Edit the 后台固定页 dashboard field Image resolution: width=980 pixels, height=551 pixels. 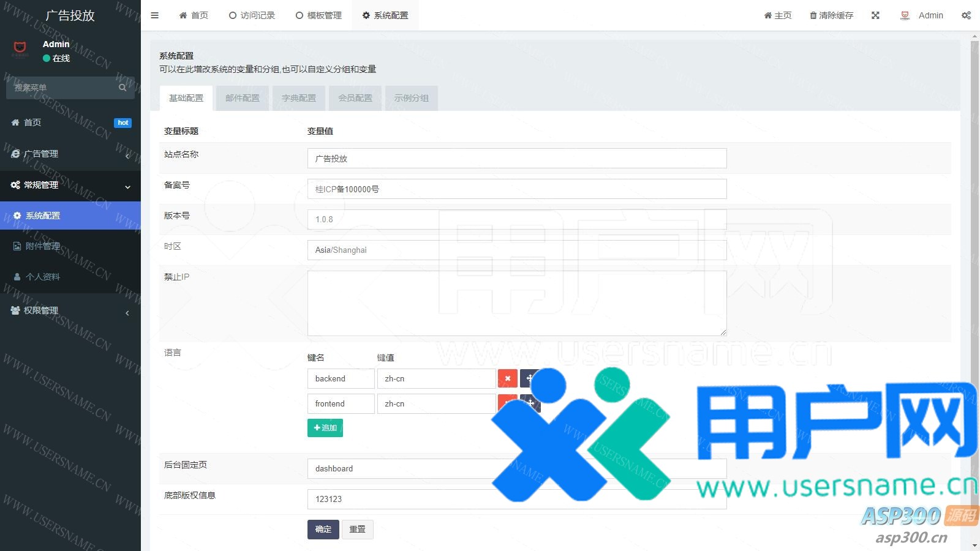point(517,468)
